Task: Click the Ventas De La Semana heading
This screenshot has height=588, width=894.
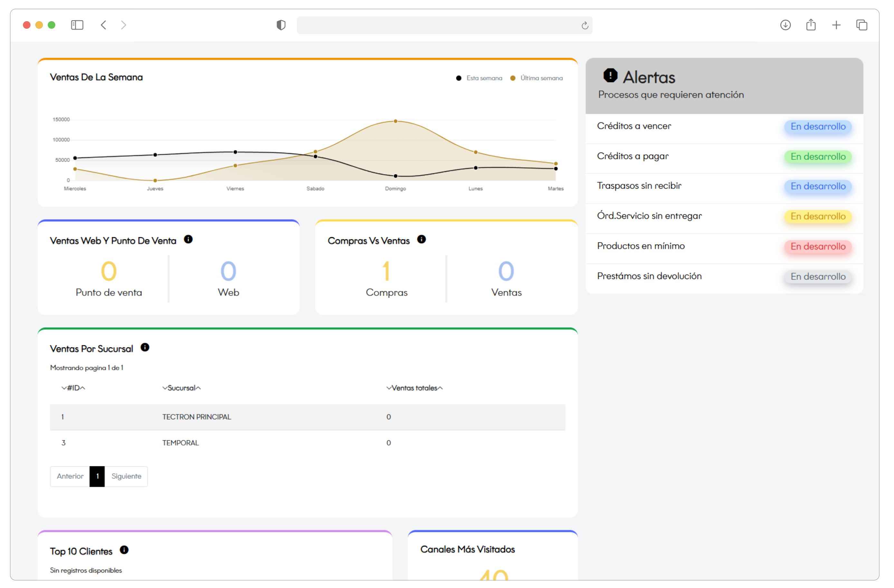Action: point(97,77)
